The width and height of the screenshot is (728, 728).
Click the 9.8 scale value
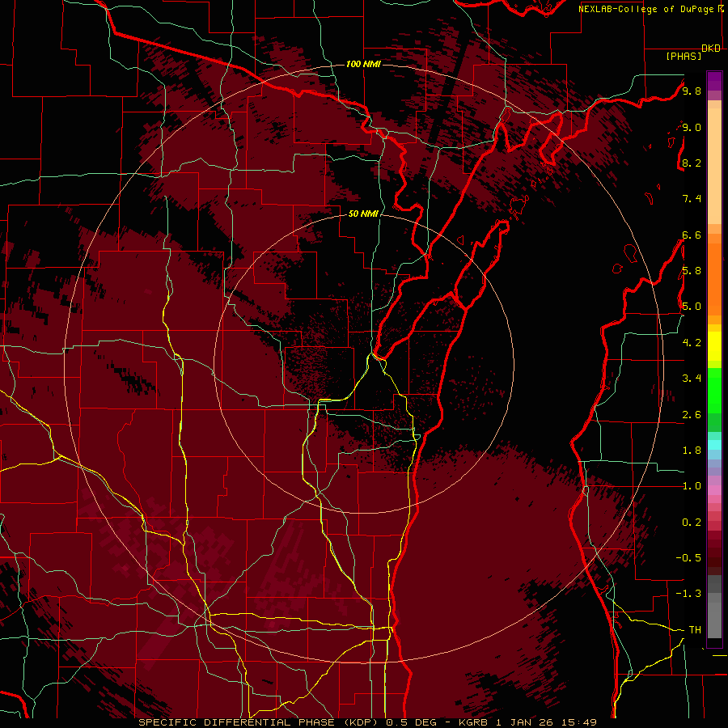click(692, 91)
